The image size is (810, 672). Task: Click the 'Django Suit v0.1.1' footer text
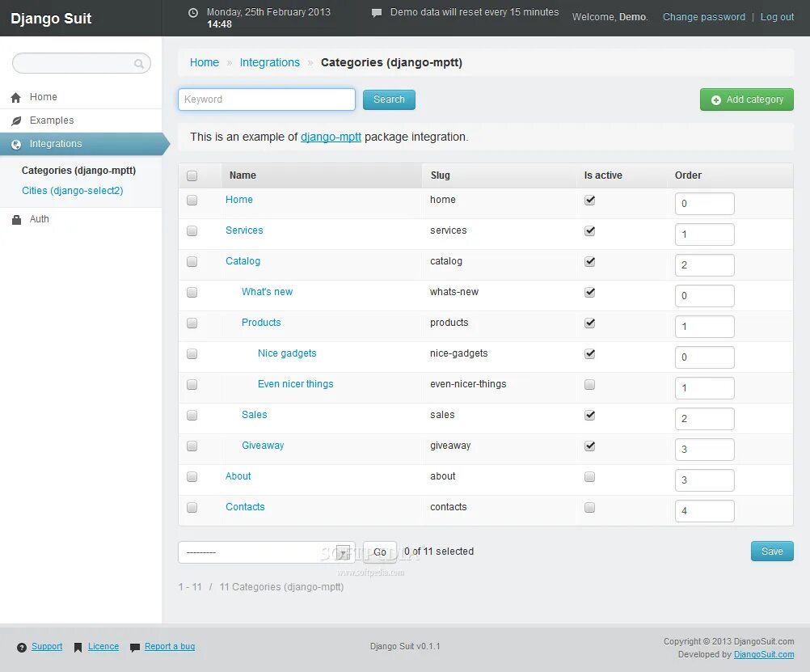click(x=405, y=647)
